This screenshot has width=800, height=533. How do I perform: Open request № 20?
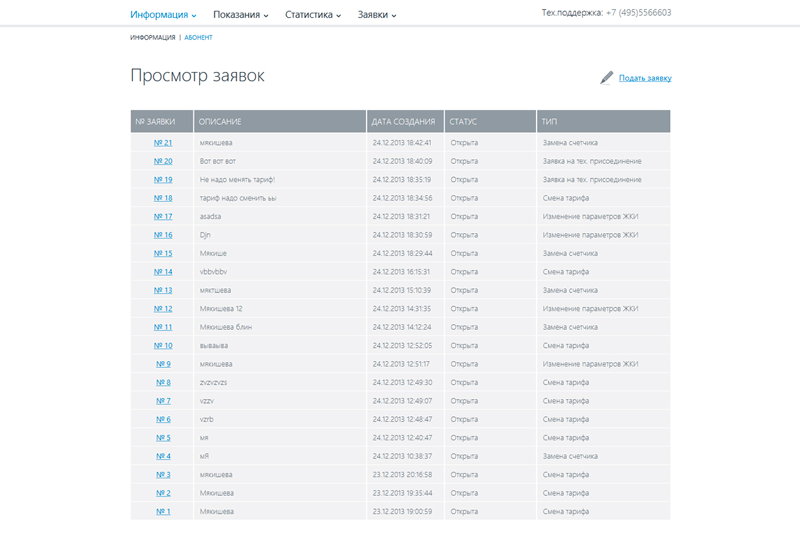pos(162,161)
